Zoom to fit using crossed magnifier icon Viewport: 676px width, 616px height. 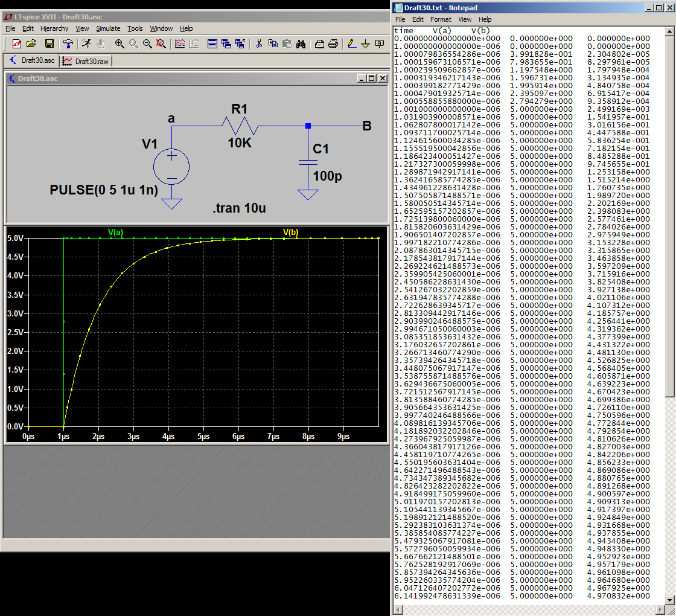[x=161, y=44]
